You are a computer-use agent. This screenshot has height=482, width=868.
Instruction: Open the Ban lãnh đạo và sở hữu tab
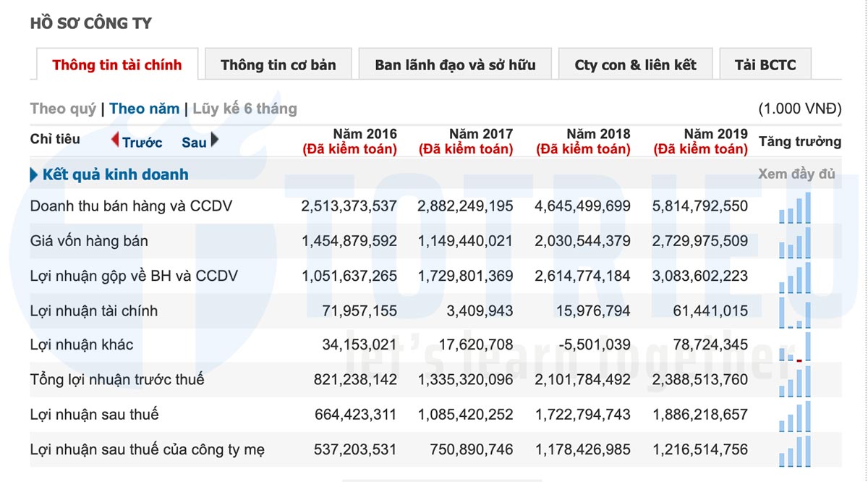click(455, 64)
